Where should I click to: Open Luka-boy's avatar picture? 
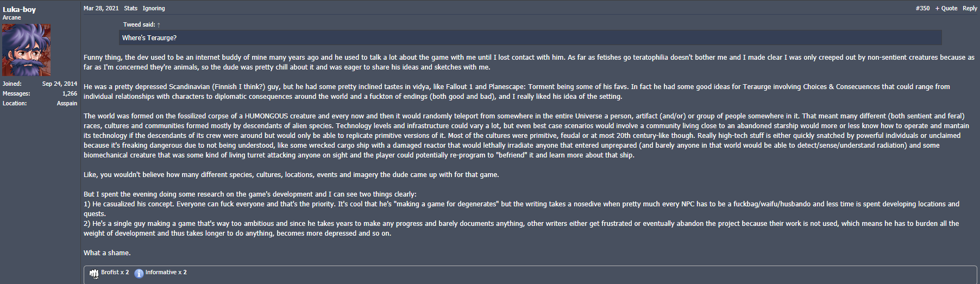[x=27, y=50]
